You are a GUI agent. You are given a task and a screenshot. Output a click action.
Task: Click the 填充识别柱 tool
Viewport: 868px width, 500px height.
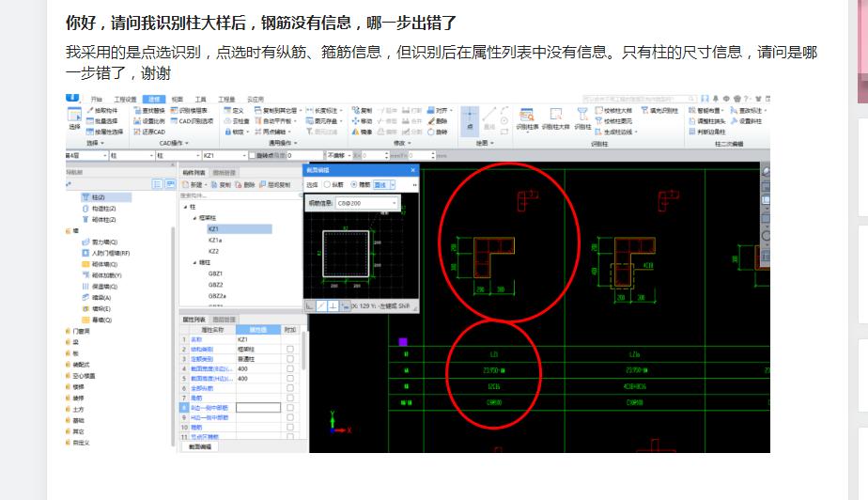pos(659,111)
